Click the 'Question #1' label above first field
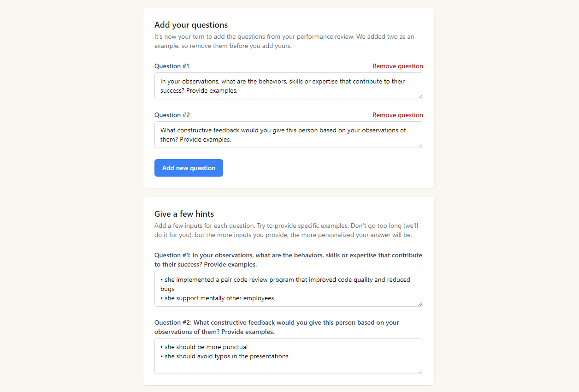This screenshot has height=392, width=579. [x=171, y=66]
